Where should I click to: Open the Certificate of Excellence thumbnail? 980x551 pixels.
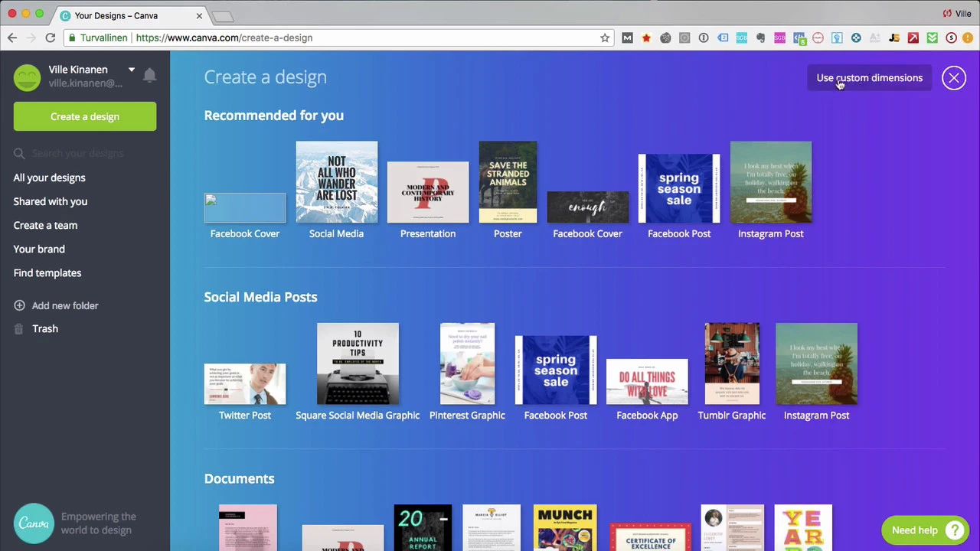tap(651, 536)
